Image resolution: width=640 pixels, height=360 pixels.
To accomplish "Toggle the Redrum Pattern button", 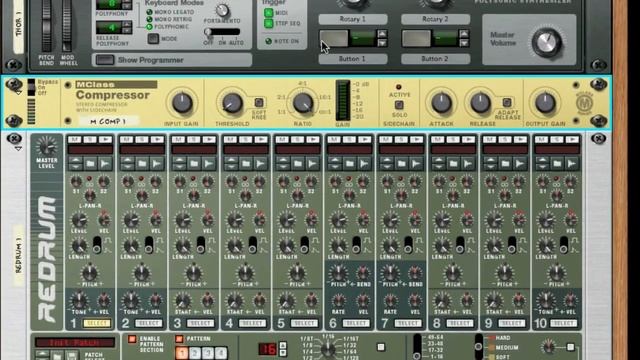I will [x=179, y=339].
